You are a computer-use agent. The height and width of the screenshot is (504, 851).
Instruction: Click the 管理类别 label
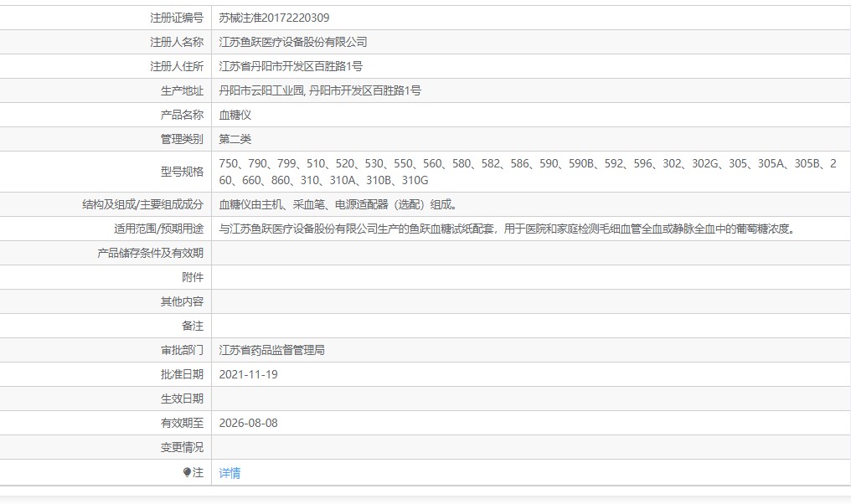tap(182, 140)
